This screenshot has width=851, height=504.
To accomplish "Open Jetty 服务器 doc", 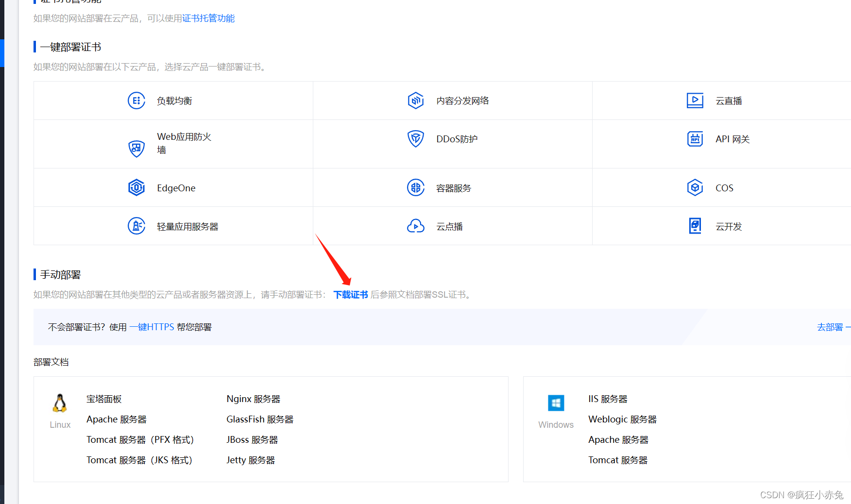I will pos(251,460).
